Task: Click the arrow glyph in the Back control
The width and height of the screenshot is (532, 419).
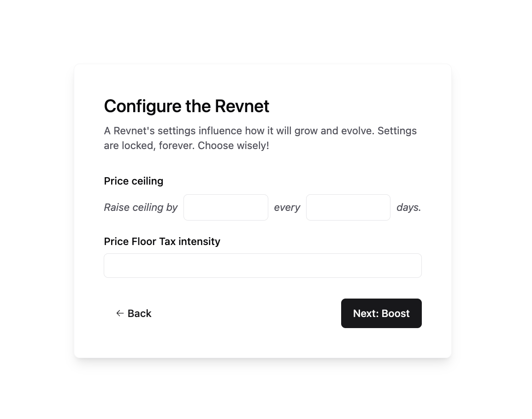Action: coord(120,313)
